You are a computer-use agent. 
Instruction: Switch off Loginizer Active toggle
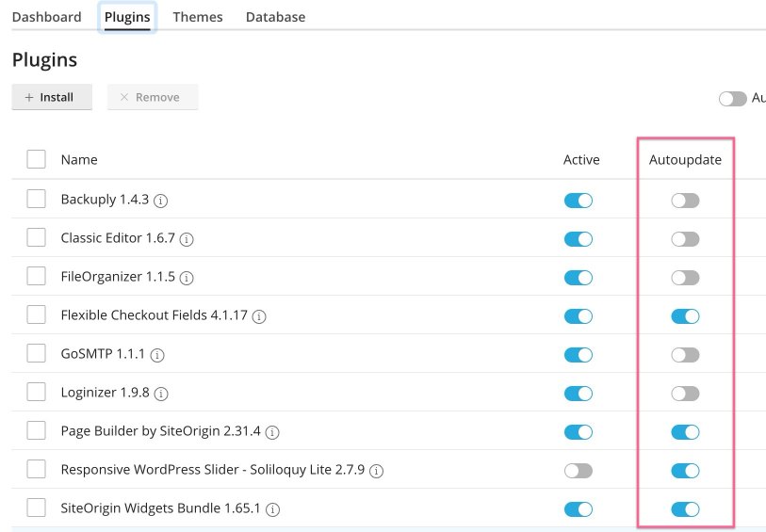[x=579, y=393]
